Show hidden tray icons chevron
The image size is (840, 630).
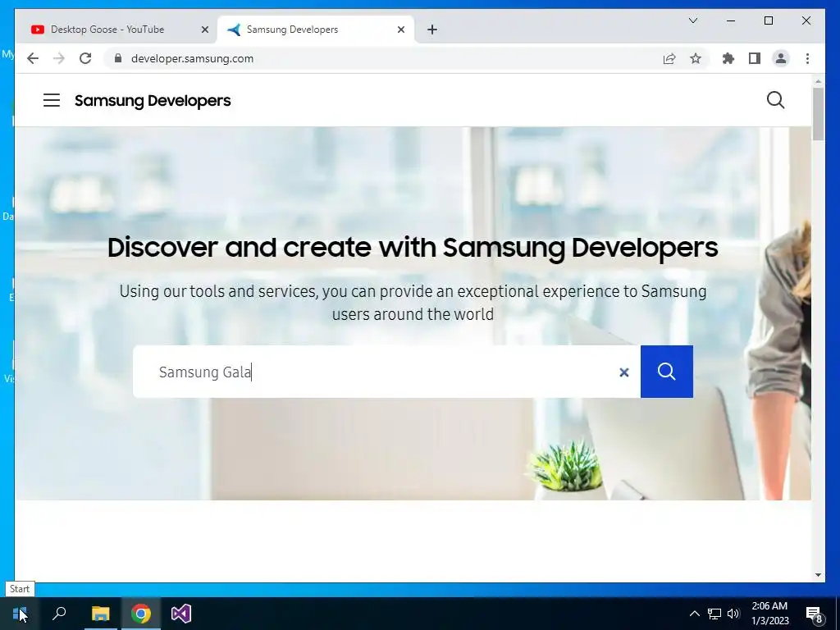click(x=694, y=614)
